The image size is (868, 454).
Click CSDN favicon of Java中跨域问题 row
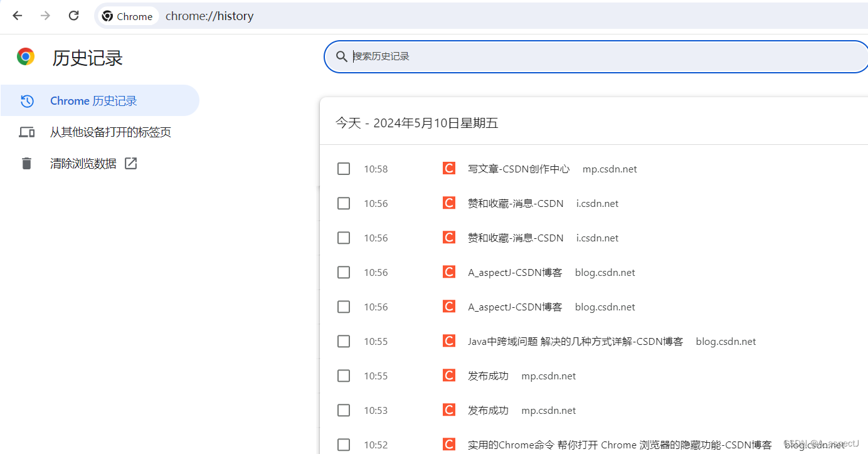pos(448,340)
